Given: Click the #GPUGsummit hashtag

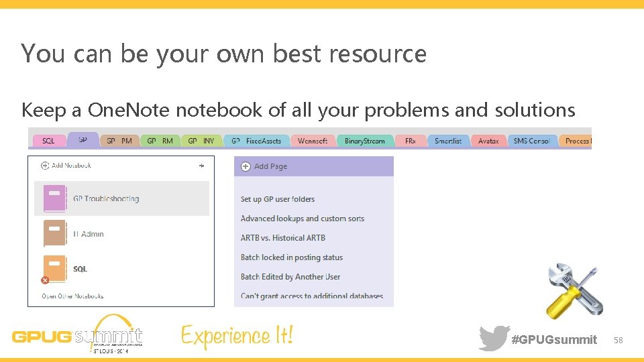Looking at the screenshot, I should [x=554, y=339].
